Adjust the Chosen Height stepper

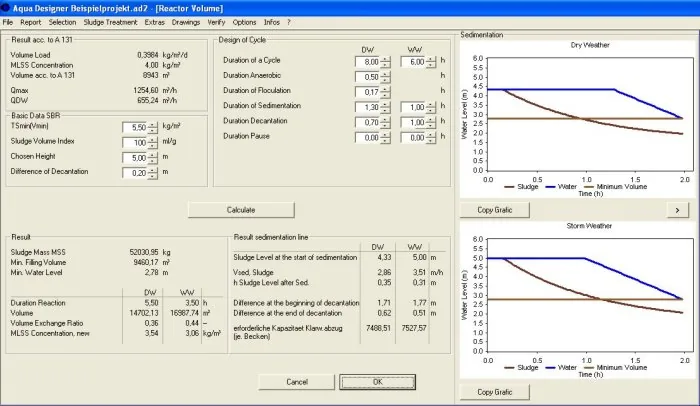click(153, 158)
